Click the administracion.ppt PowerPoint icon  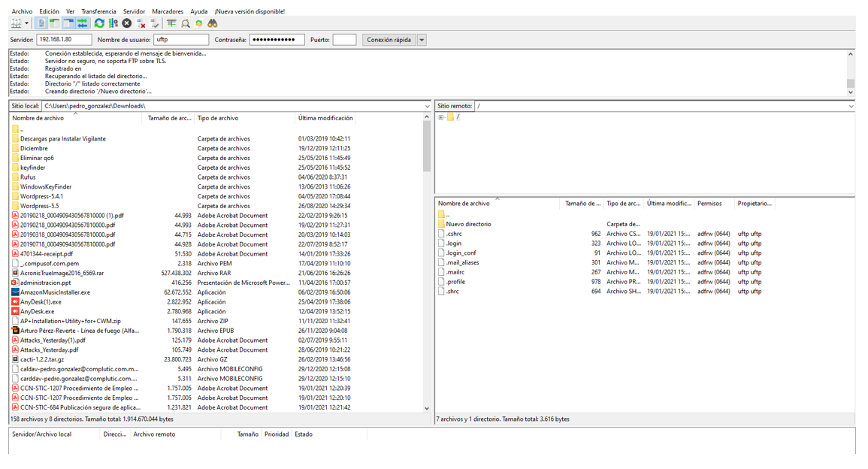coord(15,283)
